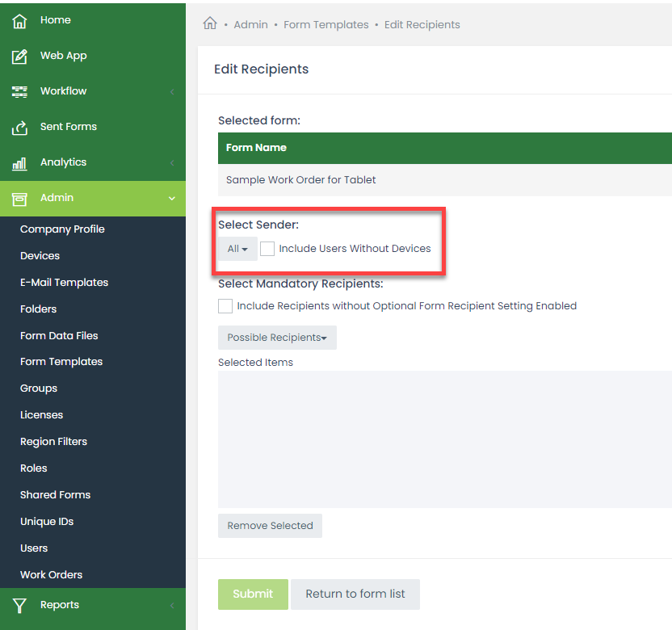Click the Home house icon in sidebar

[19, 20]
